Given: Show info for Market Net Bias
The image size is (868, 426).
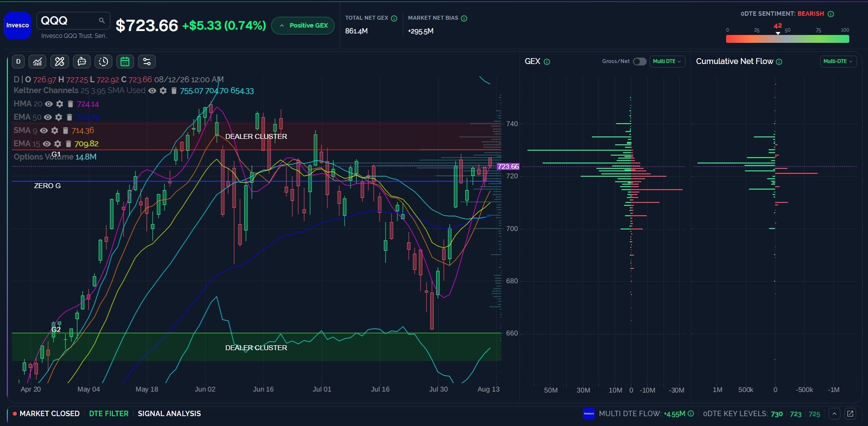Looking at the screenshot, I should click(464, 18).
